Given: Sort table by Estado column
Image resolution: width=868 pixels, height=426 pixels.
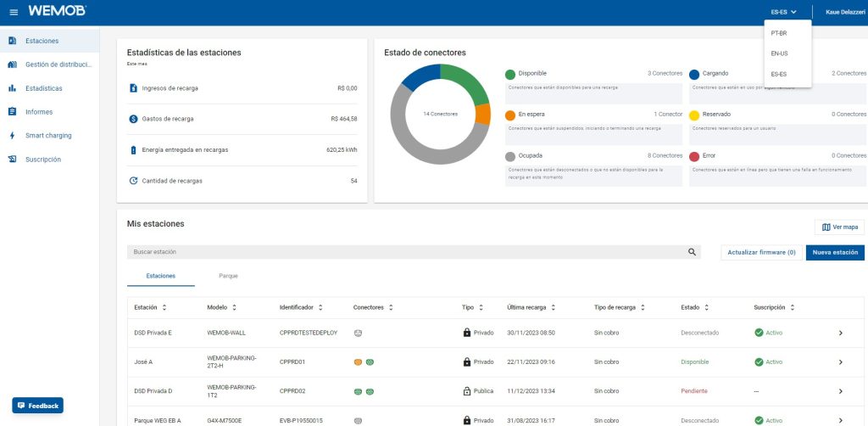Looking at the screenshot, I should pyautogui.click(x=706, y=307).
